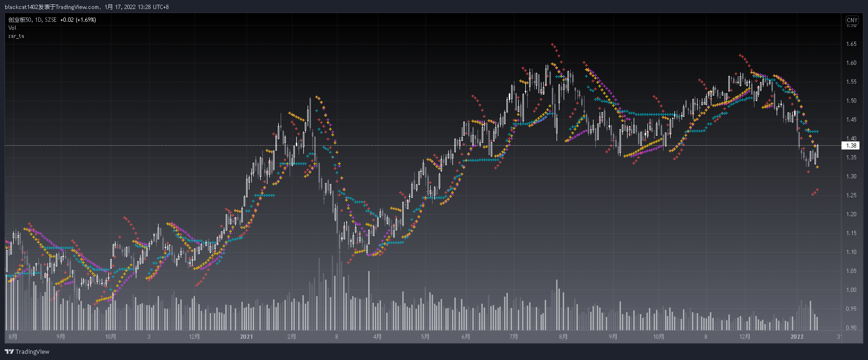Click the current price label 1.38
The image size is (868, 360).
[851, 146]
